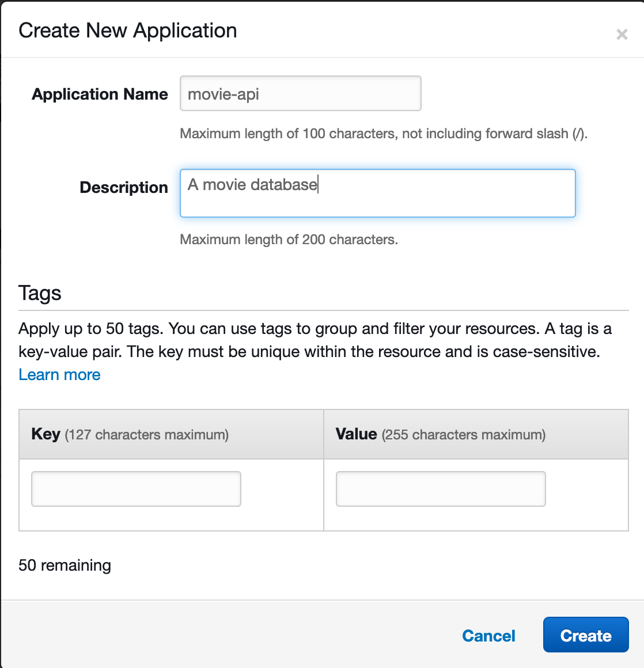Click the Create New Application title
Viewport: 644px width, 668px height.
tap(127, 31)
